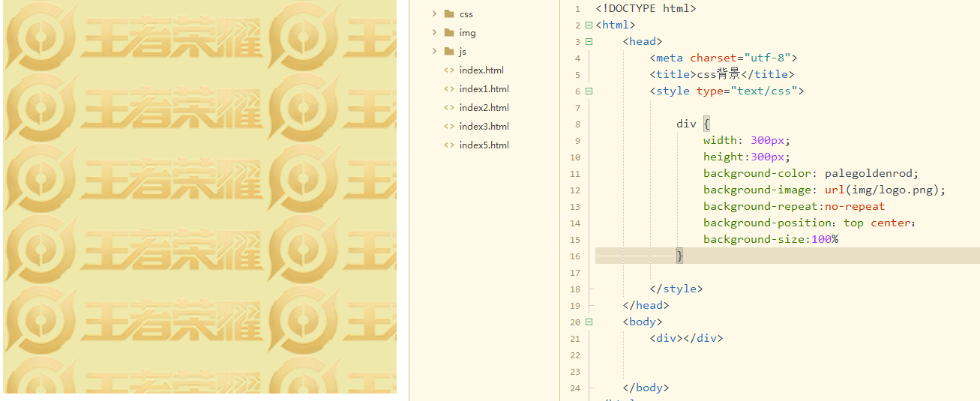Click the file icon beside index5.html

tap(449, 145)
